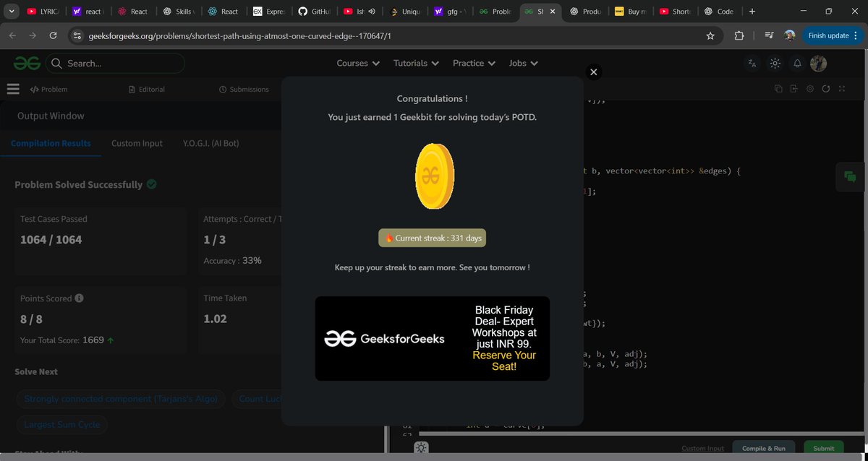Click inside the Search input field
This screenshot has height=461, width=868.
pos(116,64)
